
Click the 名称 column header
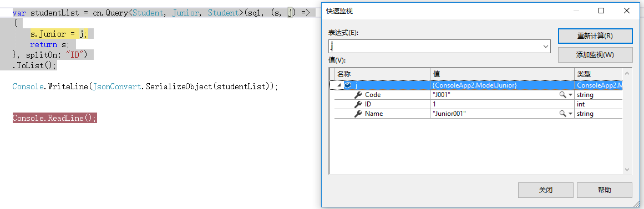382,74
